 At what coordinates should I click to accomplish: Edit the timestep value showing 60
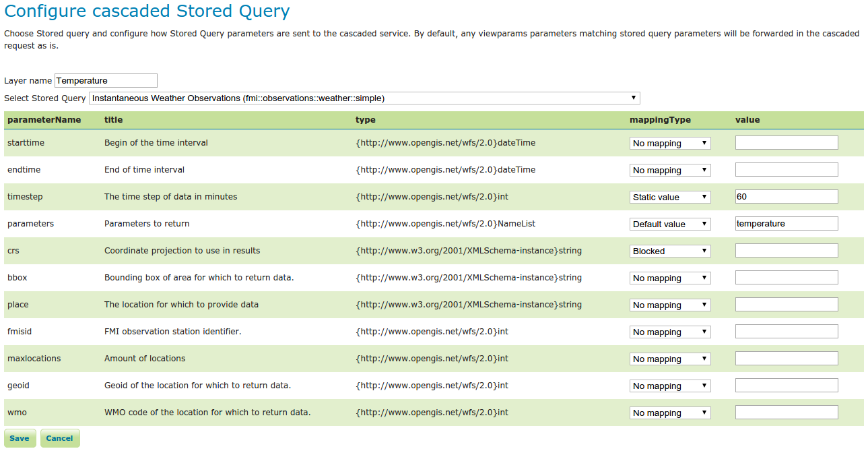(x=786, y=196)
